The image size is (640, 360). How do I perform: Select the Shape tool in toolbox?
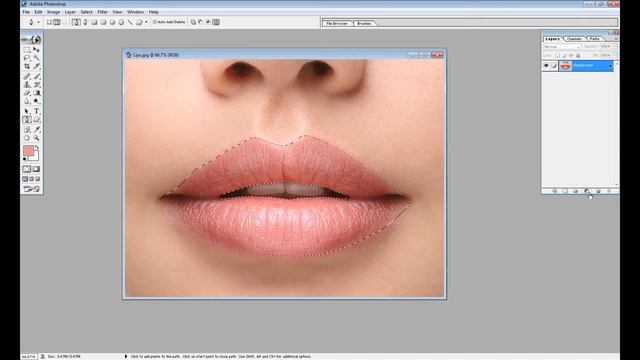click(x=37, y=120)
